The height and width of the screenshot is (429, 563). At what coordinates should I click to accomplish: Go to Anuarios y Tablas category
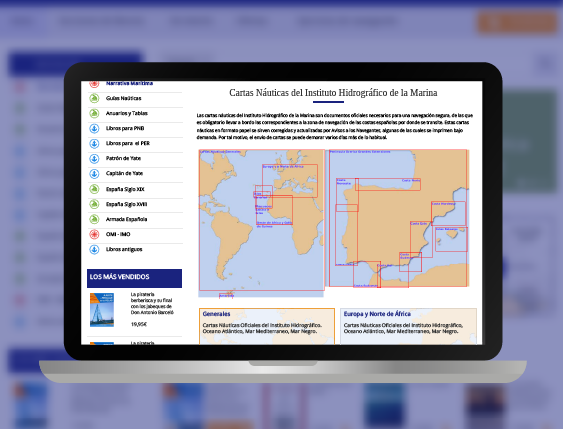[x=127, y=113]
